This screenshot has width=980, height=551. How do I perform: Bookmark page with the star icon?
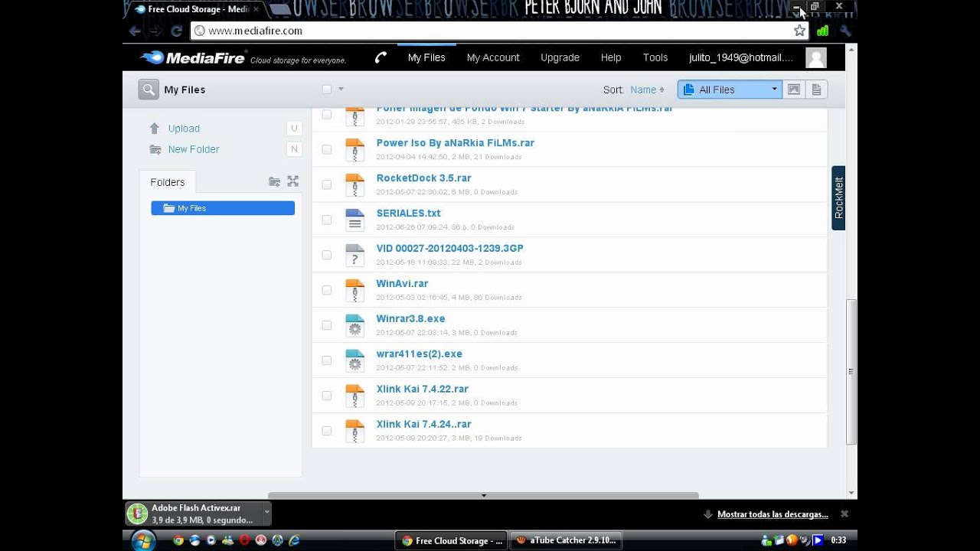[799, 31]
